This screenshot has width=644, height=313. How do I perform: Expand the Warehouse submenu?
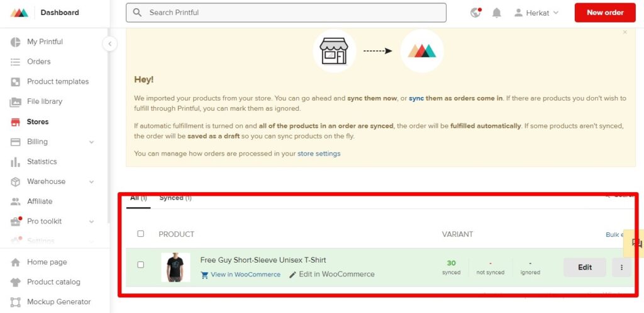point(91,182)
